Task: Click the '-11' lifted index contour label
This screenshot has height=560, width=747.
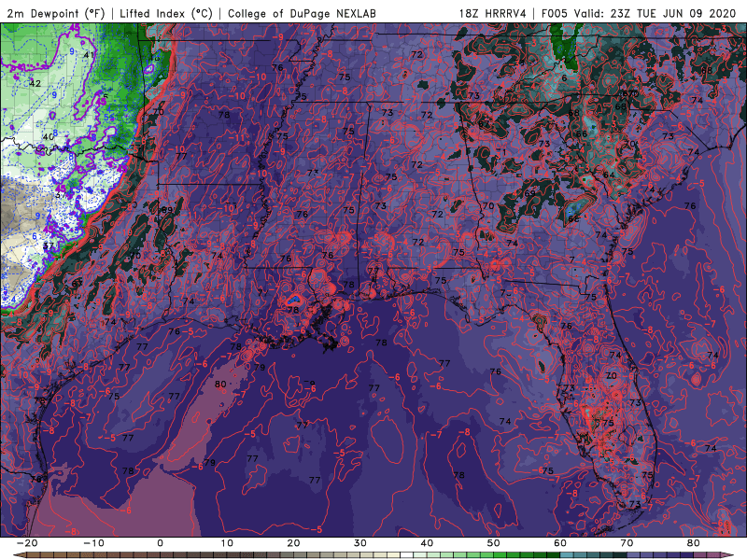Action: point(238,138)
